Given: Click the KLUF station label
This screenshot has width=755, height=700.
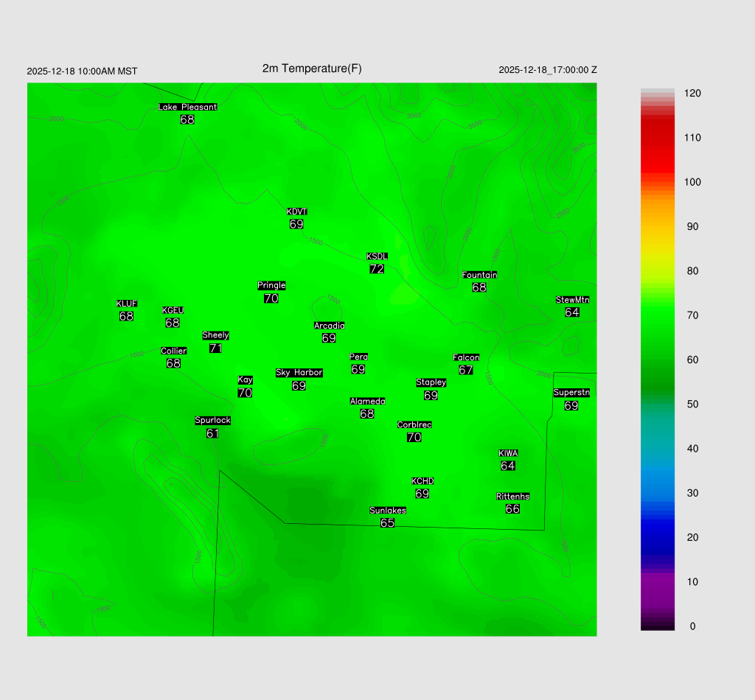Looking at the screenshot, I should [x=127, y=304].
